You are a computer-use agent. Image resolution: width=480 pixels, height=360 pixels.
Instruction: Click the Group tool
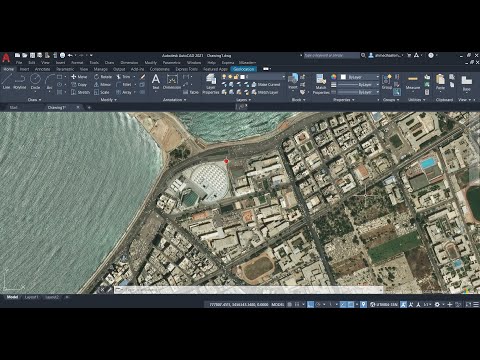tap(387, 82)
